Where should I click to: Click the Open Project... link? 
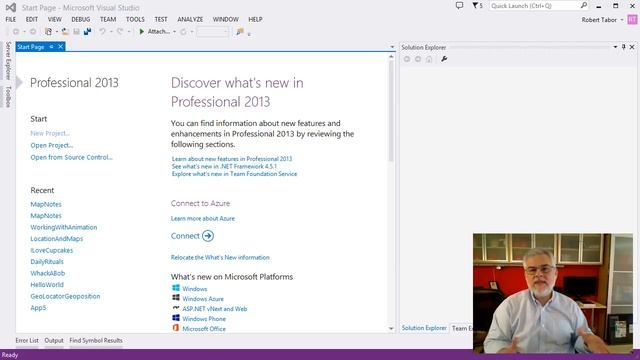[x=52, y=145]
